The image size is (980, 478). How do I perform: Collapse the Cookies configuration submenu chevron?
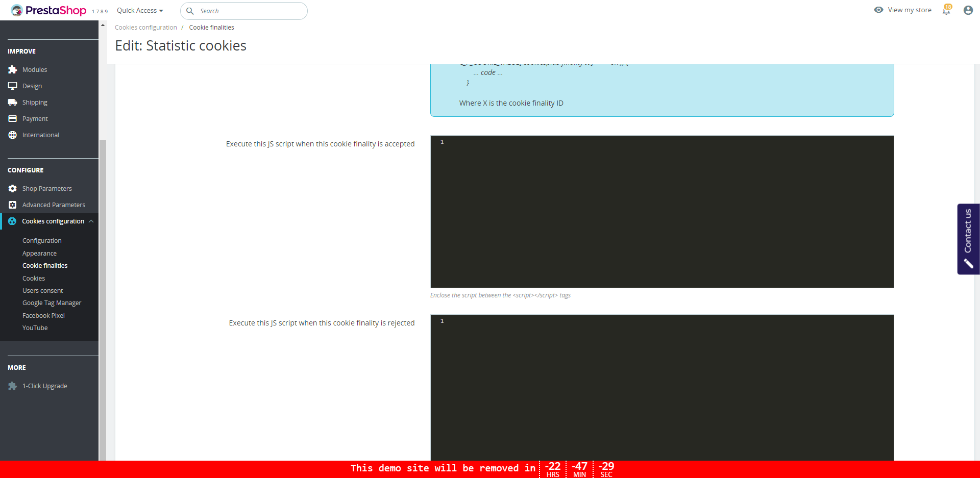pyautogui.click(x=91, y=221)
